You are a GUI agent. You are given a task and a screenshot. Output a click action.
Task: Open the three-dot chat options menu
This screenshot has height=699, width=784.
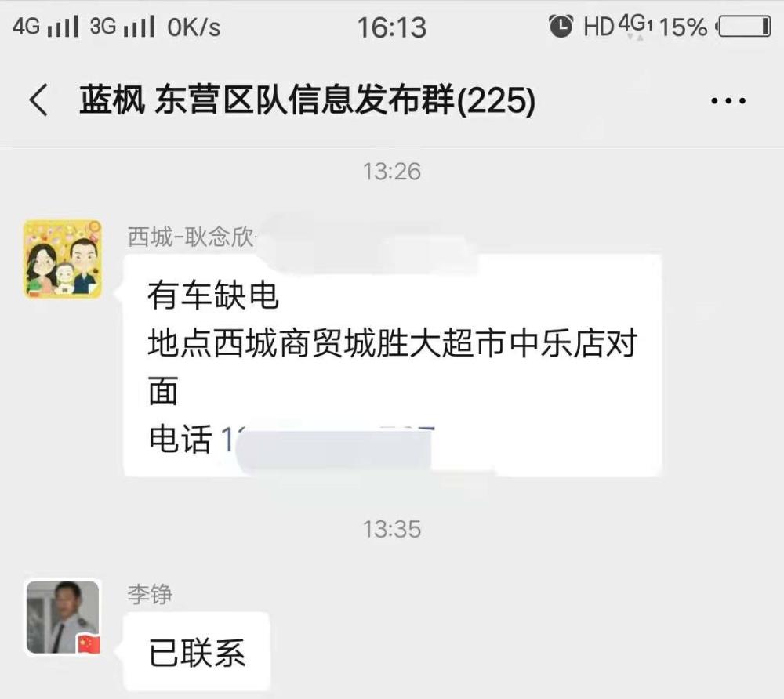click(x=728, y=100)
